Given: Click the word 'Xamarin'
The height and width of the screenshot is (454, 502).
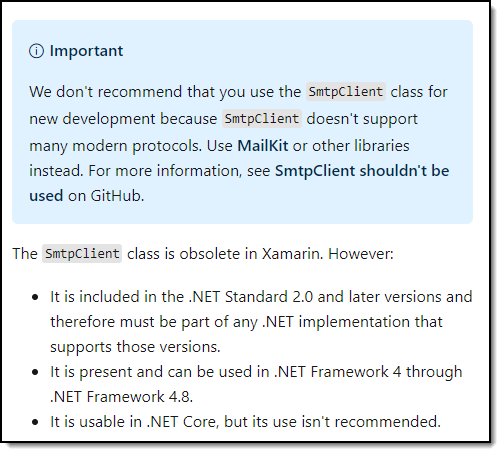Looking at the screenshot, I should [290, 254].
